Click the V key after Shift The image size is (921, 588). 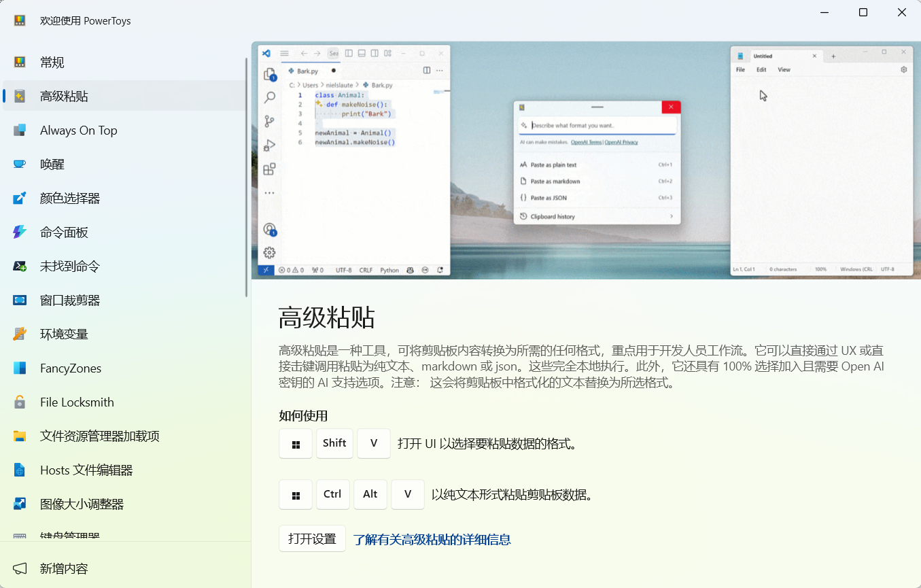coord(374,443)
